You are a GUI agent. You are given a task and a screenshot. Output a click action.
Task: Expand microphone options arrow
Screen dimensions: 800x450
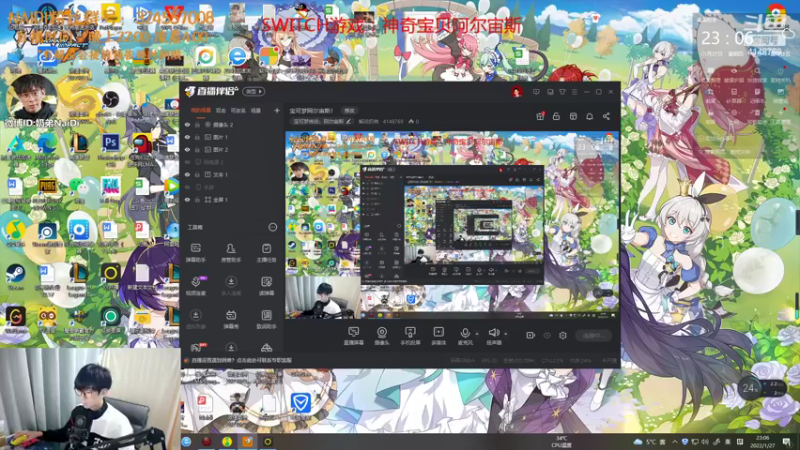(x=477, y=334)
